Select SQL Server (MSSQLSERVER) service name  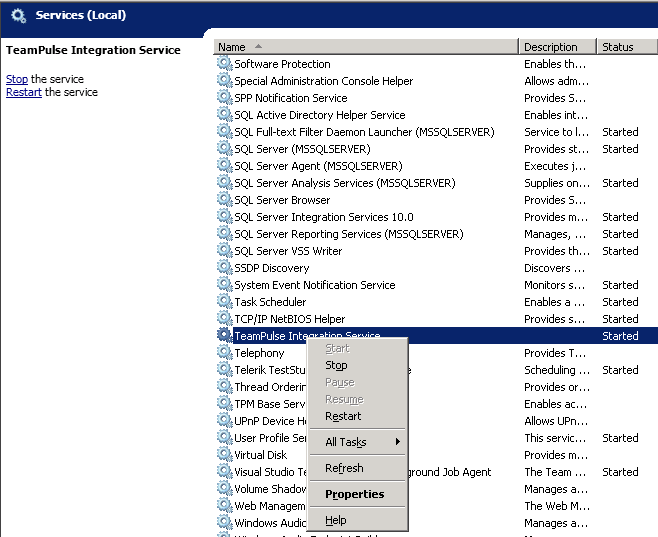(x=302, y=149)
